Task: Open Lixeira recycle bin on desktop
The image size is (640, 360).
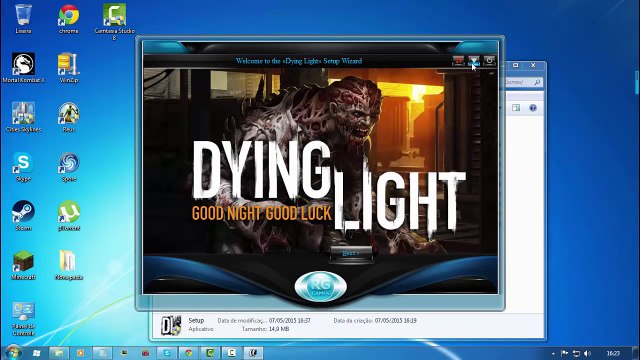Action: pyautogui.click(x=23, y=18)
